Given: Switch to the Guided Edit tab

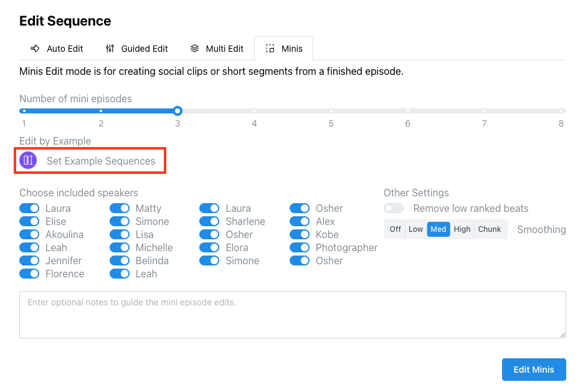Looking at the screenshot, I should pos(137,49).
